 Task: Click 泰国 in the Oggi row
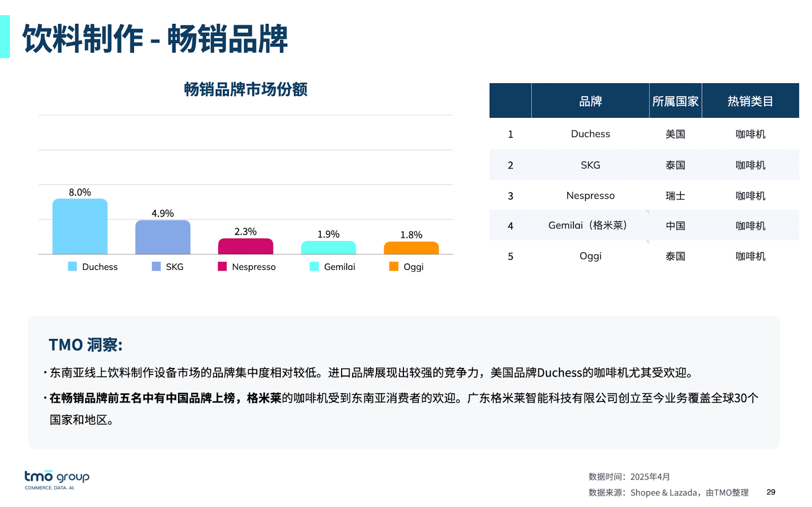(x=675, y=256)
